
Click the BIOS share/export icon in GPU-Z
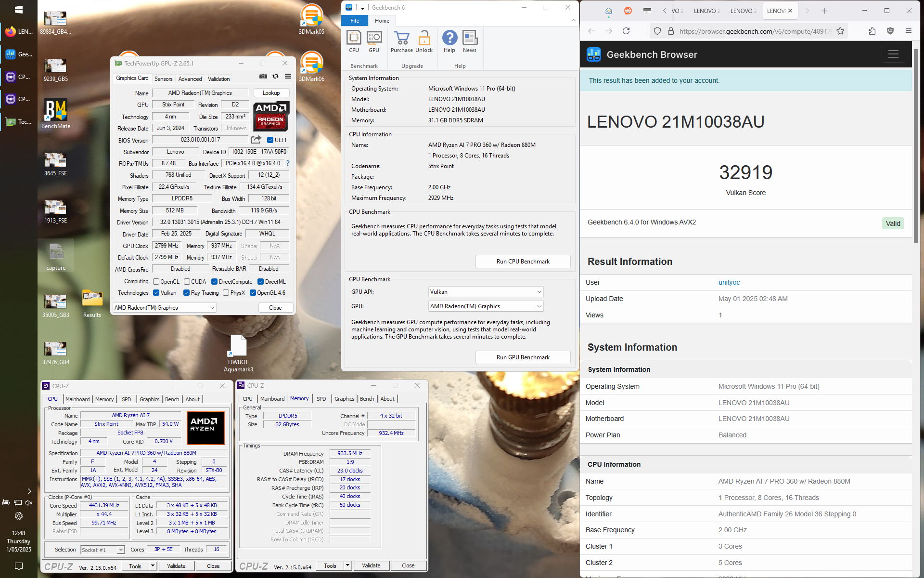tap(256, 140)
